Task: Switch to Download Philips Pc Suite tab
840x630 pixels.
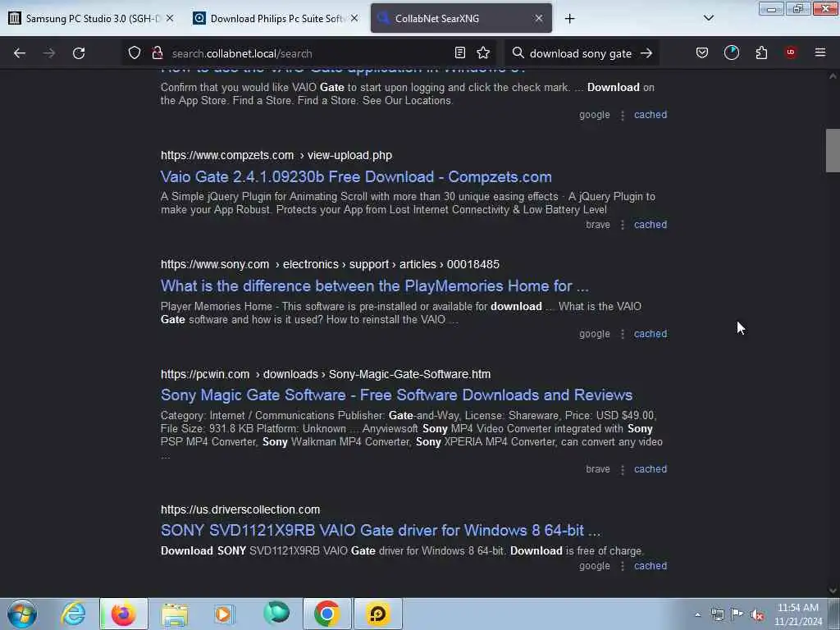Action: [x=276, y=18]
